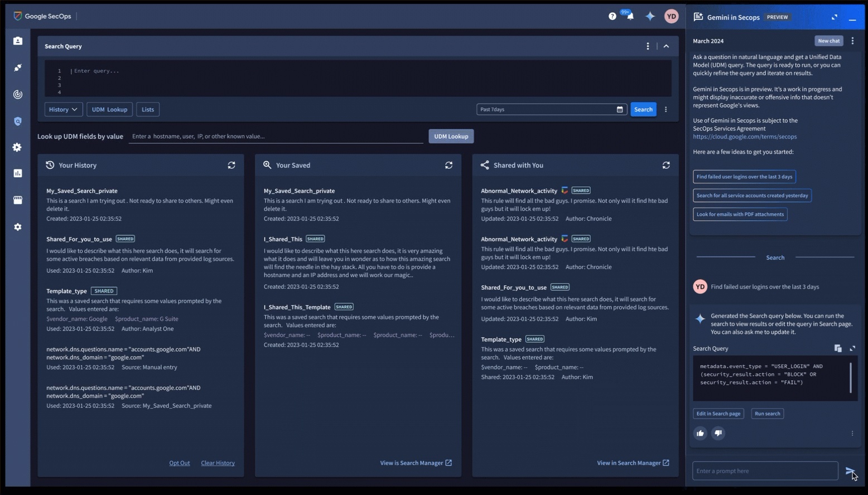Screen dimensions: 868x495
Task: Open more options beside Search button
Action: pos(666,109)
